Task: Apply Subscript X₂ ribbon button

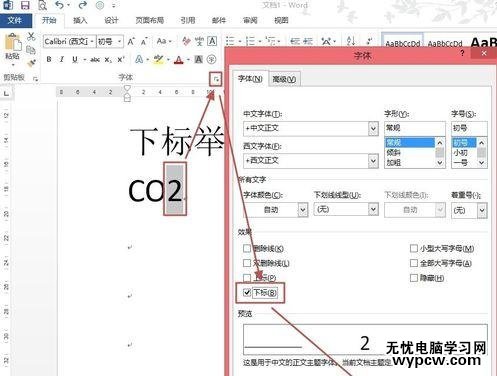Action: 108,60
